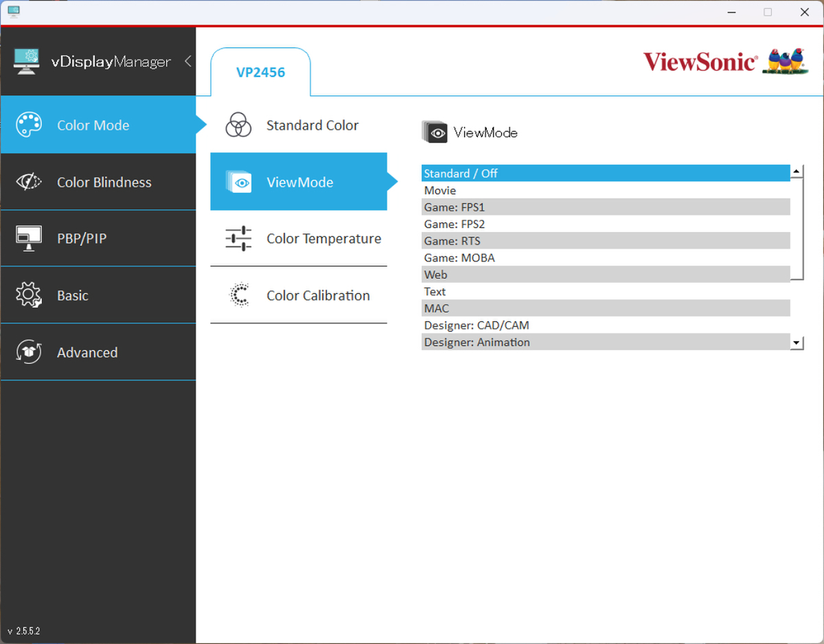The width and height of the screenshot is (824, 644).
Task: Click the Advanced reset icon
Action: click(29, 352)
